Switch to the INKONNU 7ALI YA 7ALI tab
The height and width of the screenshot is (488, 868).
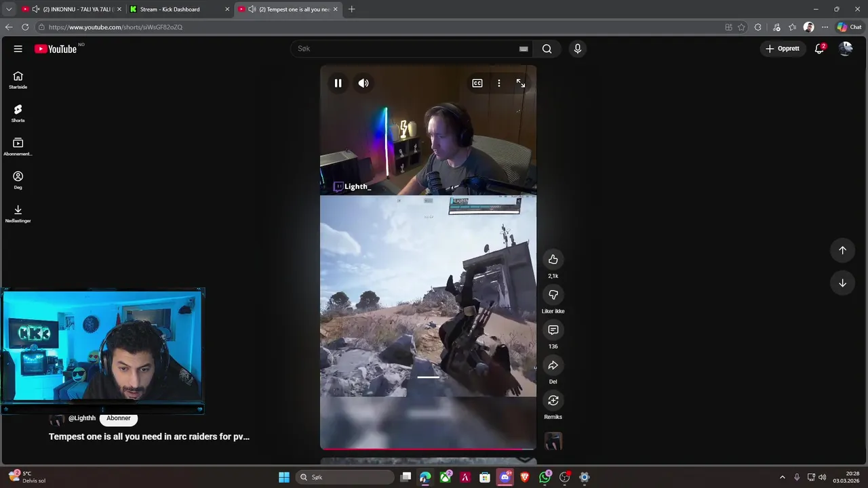[73, 9]
